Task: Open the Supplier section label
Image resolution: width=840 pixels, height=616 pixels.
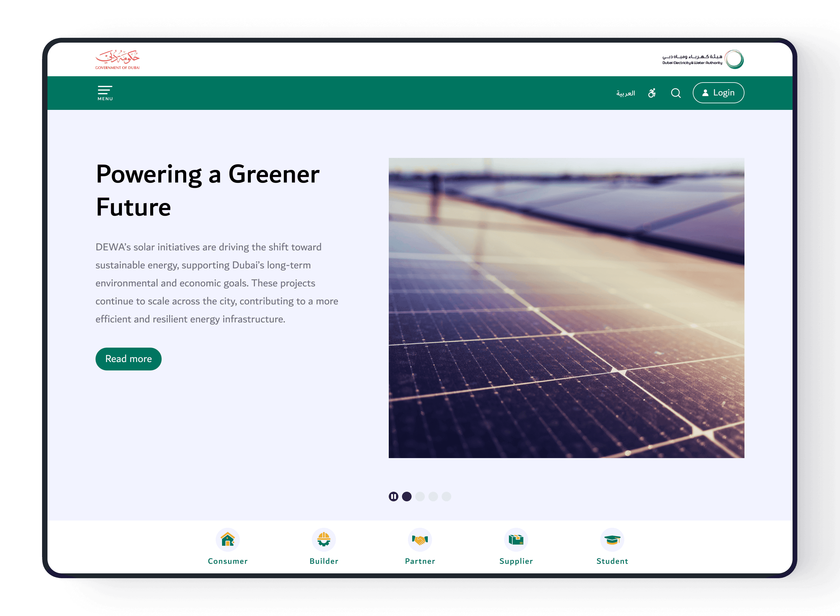Action: [x=516, y=561]
